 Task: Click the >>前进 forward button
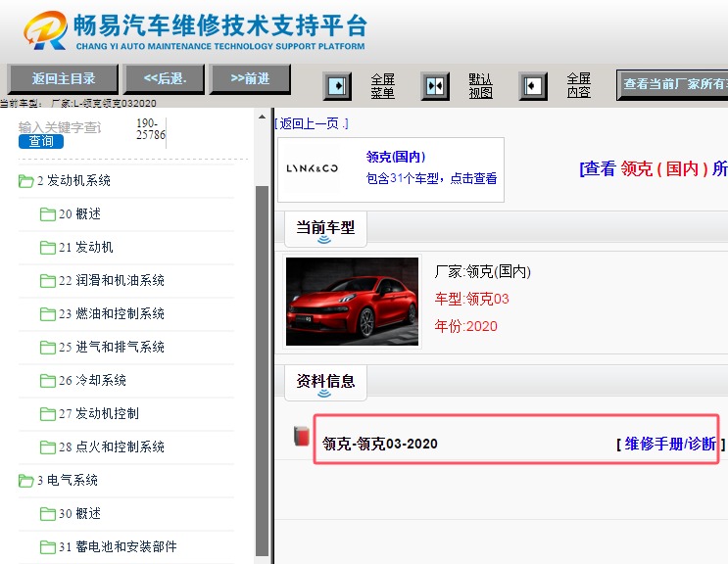pyautogui.click(x=250, y=79)
